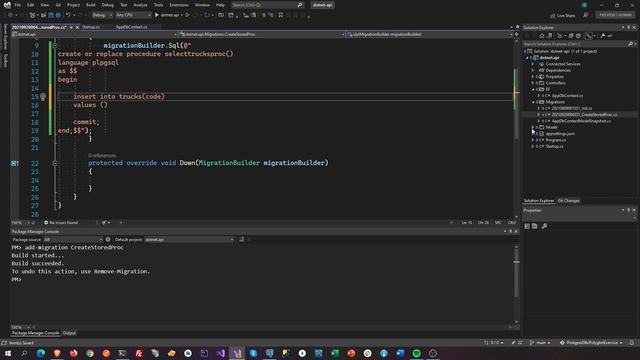Switch to the Output tab

pyautogui.click(x=69, y=333)
